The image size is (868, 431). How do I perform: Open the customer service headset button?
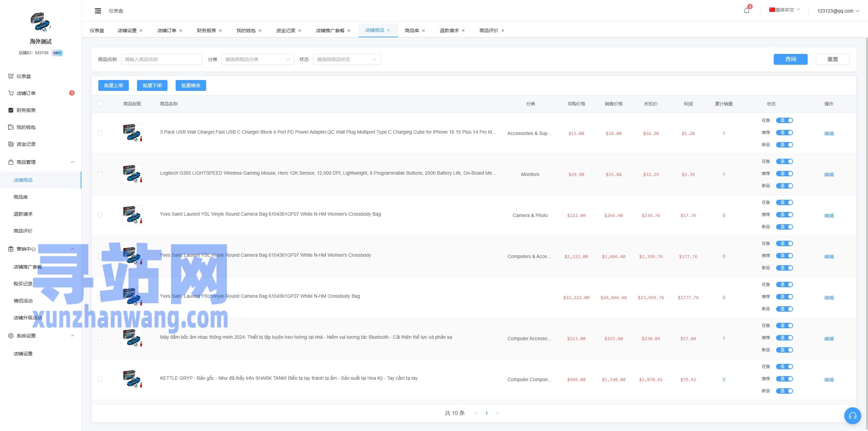tap(852, 415)
